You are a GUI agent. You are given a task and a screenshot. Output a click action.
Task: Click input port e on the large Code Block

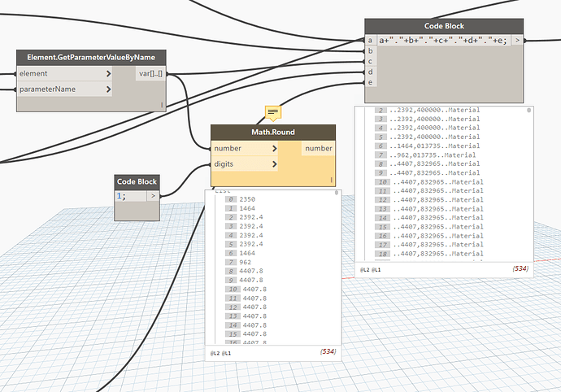(x=371, y=82)
